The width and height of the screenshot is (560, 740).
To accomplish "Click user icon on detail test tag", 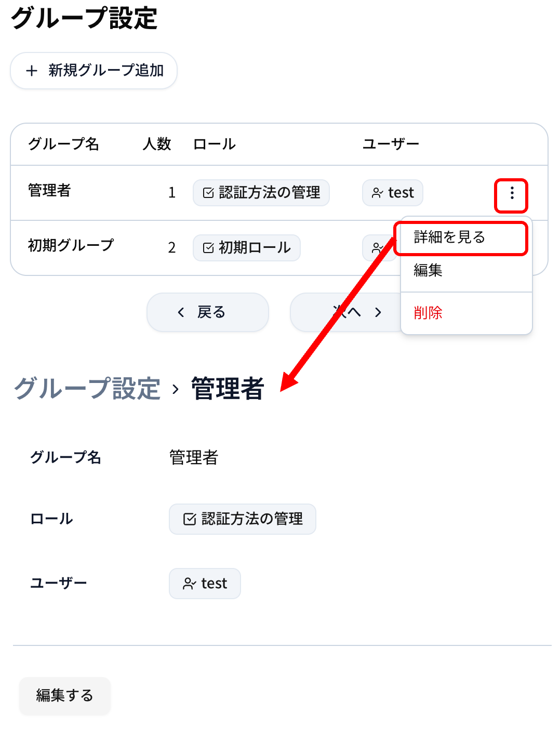I will (x=189, y=584).
